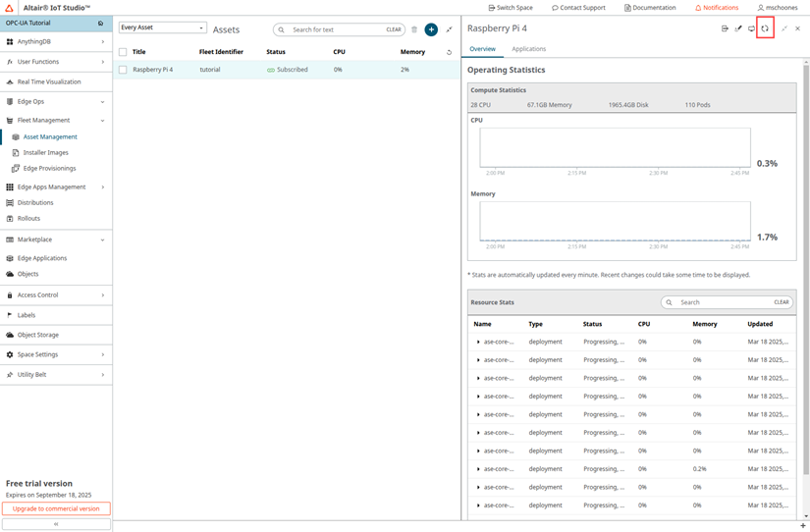810x532 pixels.
Task: Collapse the sidebar with the double-chevron button
Action: tap(56, 524)
